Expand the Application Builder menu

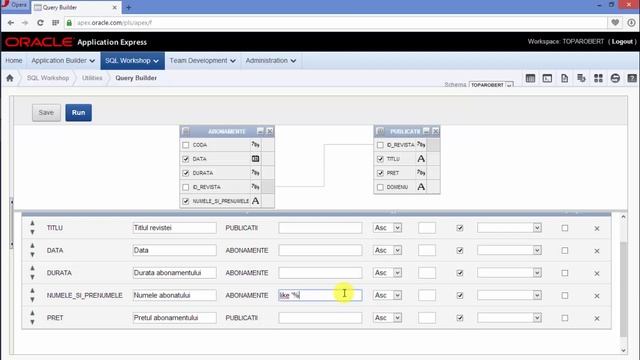tap(63, 60)
